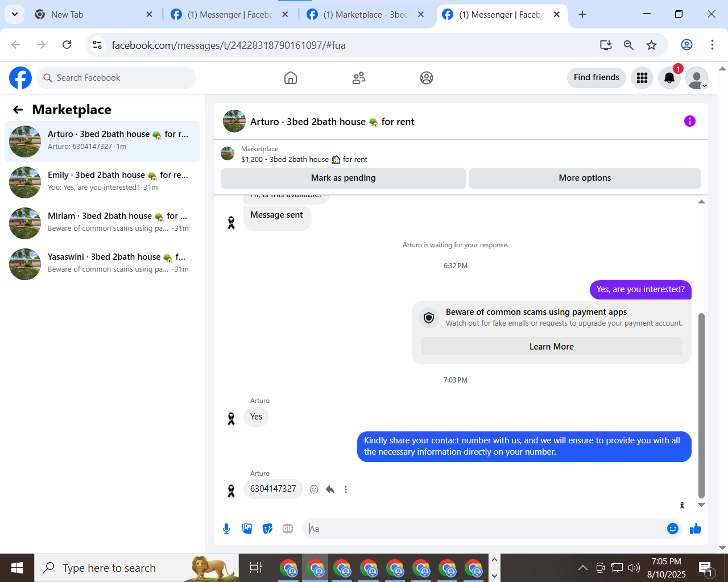Click the Learn More button
This screenshot has width=728, height=582.
(x=552, y=347)
